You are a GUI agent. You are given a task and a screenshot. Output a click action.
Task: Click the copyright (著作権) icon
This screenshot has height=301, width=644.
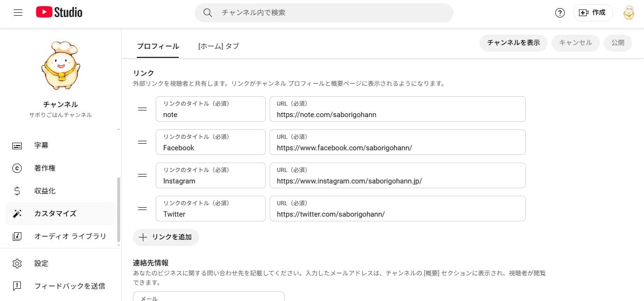coord(17,168)
